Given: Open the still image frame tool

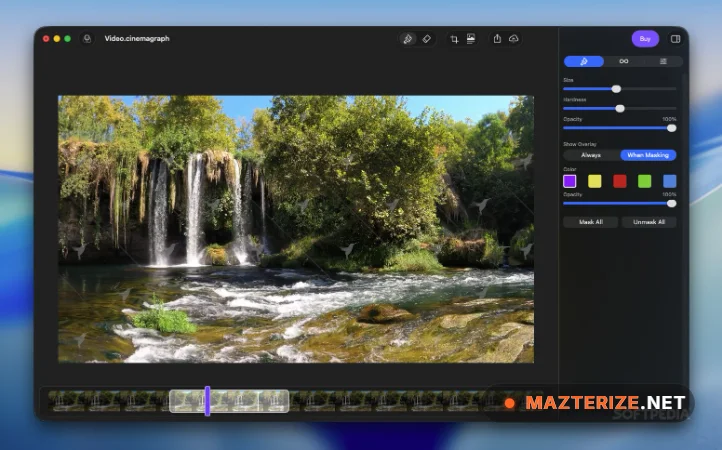Looking at the screenshot, I should pyautogui.click(x=471, y=39).
